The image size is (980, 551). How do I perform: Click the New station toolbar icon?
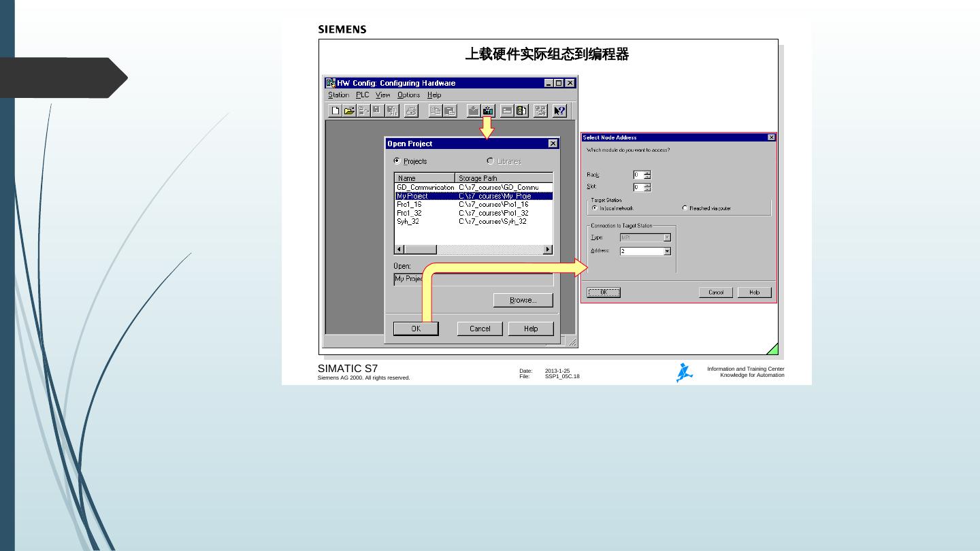(336, 111)
